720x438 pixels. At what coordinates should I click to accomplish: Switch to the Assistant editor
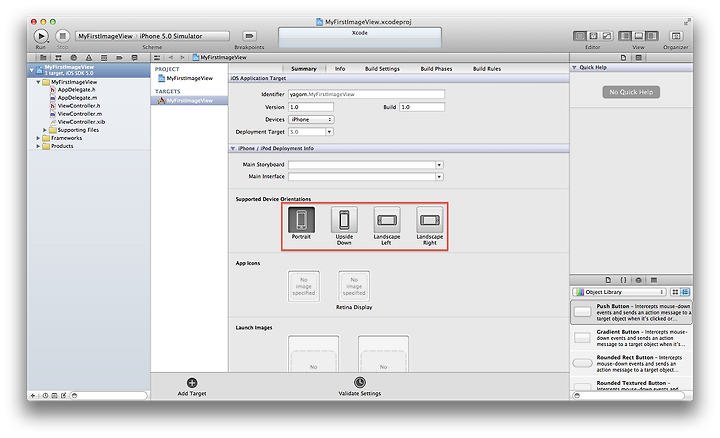[593, 36]
